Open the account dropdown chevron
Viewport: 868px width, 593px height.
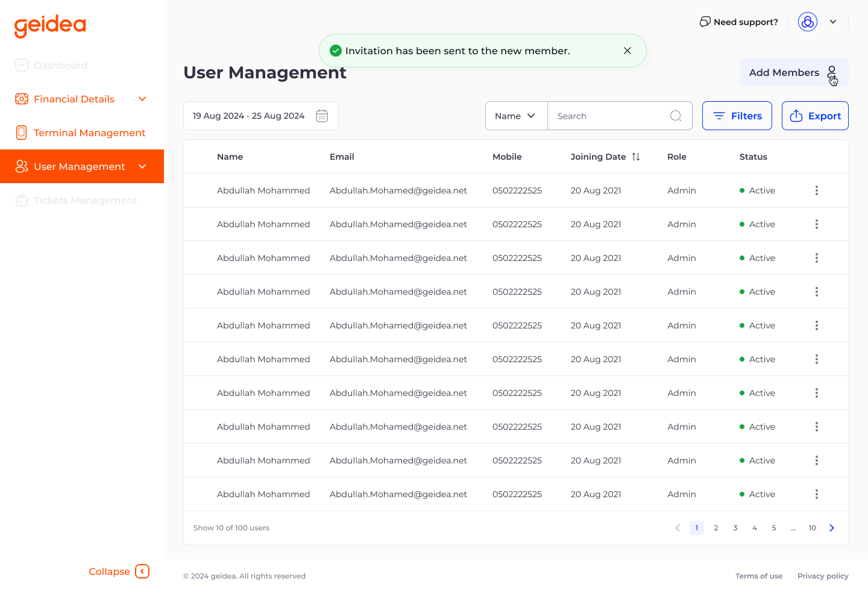pos(833,22)
